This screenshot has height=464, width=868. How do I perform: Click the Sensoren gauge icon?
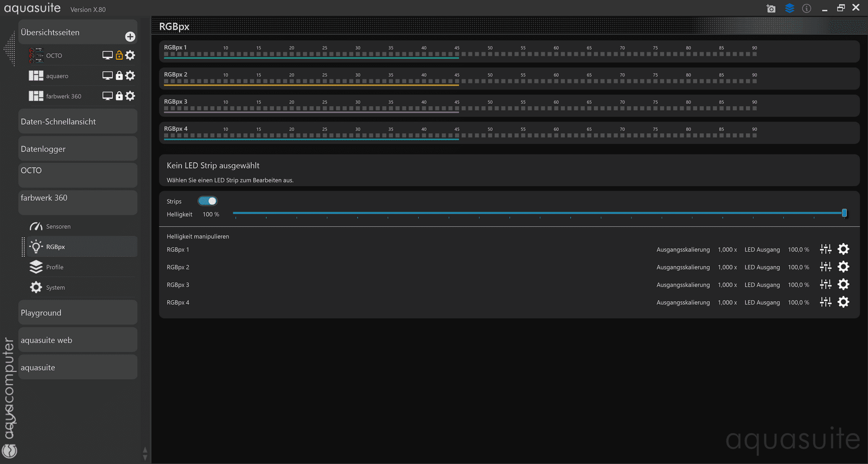pos(36,226)
